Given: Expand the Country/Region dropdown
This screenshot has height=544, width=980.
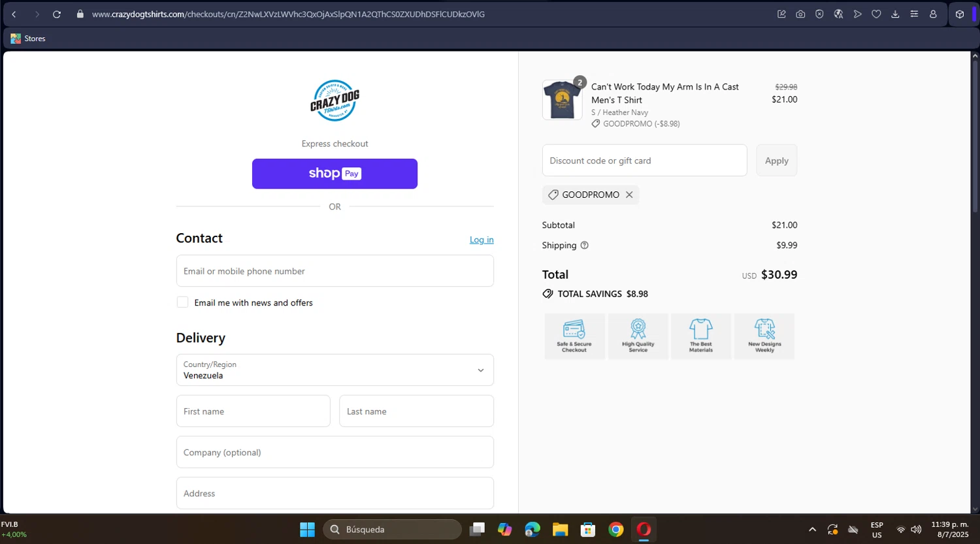Looking at the screenshot, I should point(335,370).
